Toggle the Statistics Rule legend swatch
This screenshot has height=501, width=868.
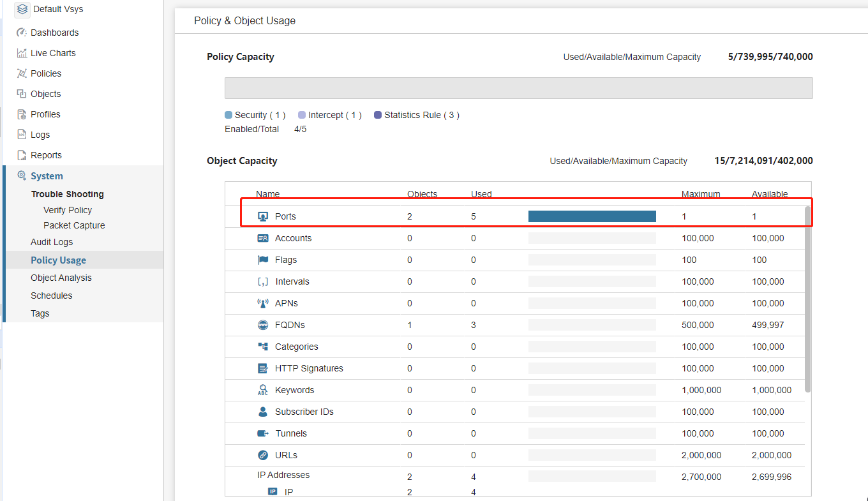[x=378, y=116]
